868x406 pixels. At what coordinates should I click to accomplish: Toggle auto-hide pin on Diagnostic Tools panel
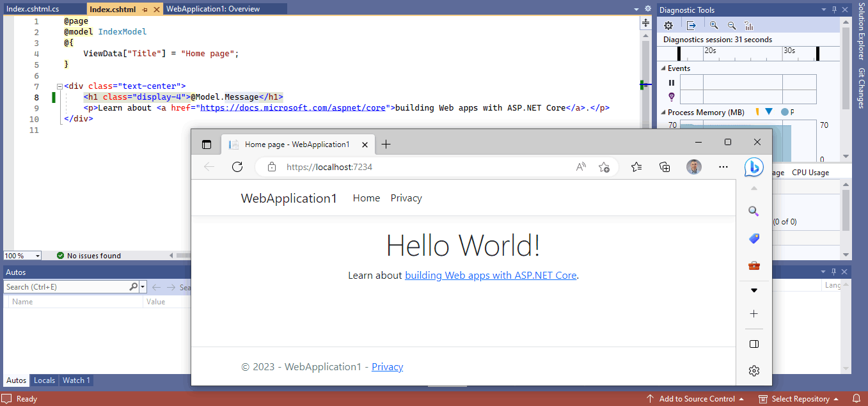click(x=834, y=10)
